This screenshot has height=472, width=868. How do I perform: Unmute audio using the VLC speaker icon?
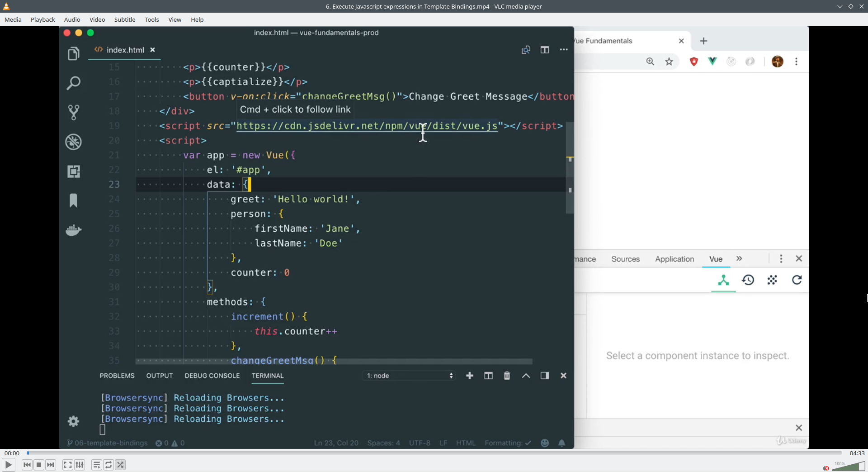[826, 468]
